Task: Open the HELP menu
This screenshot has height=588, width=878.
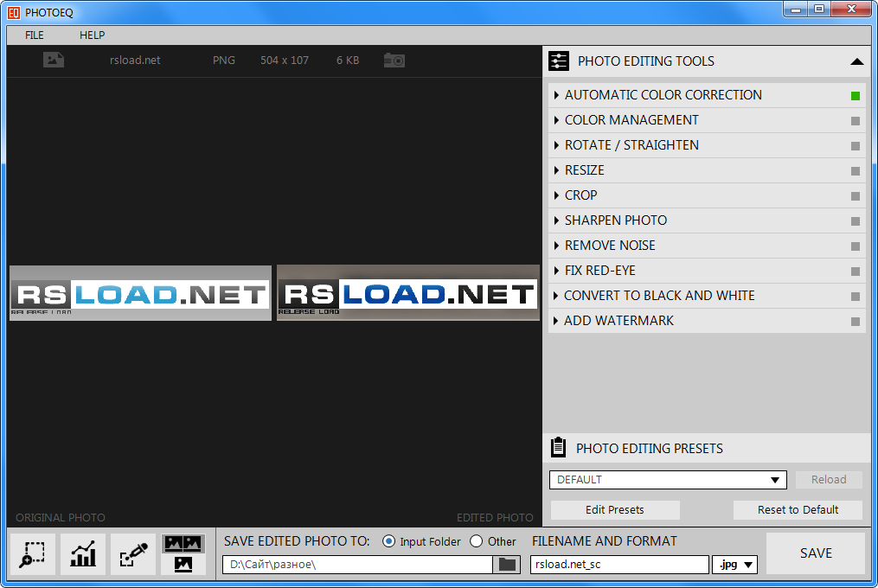Action: point(92,35)
